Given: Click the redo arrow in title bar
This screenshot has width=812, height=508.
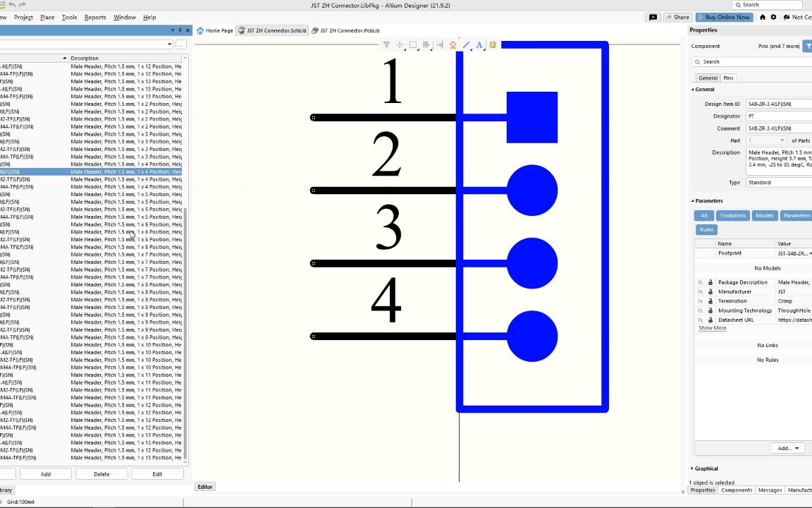Looking at the screenshot, I should coord(23,5).
